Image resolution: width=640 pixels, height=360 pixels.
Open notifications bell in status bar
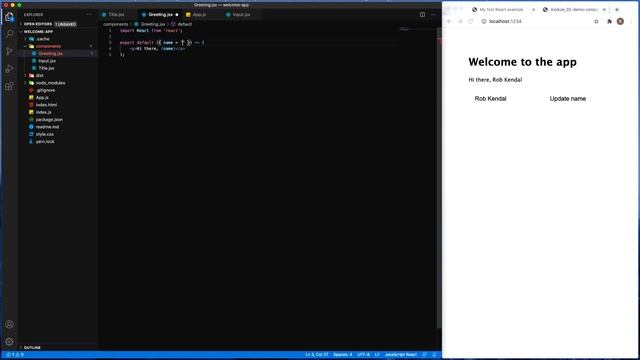point(434,355)
